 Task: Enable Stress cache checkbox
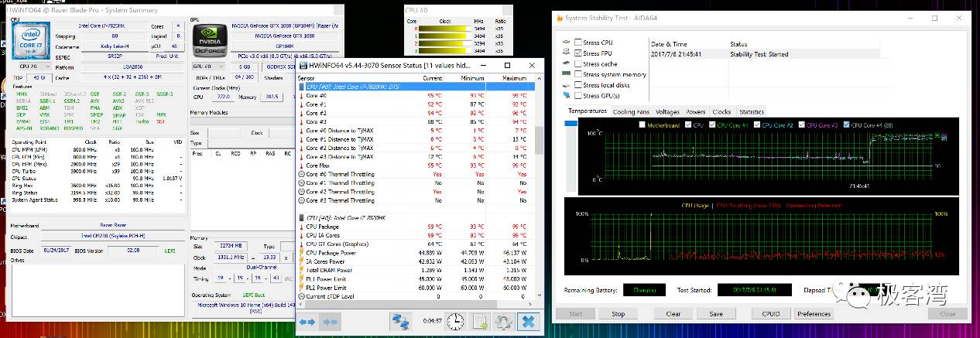pos(578,64)
